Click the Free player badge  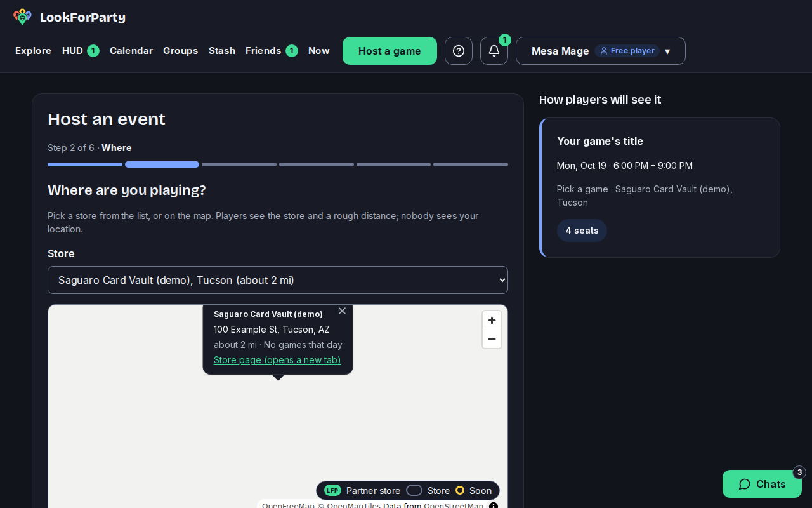(627, 51)
